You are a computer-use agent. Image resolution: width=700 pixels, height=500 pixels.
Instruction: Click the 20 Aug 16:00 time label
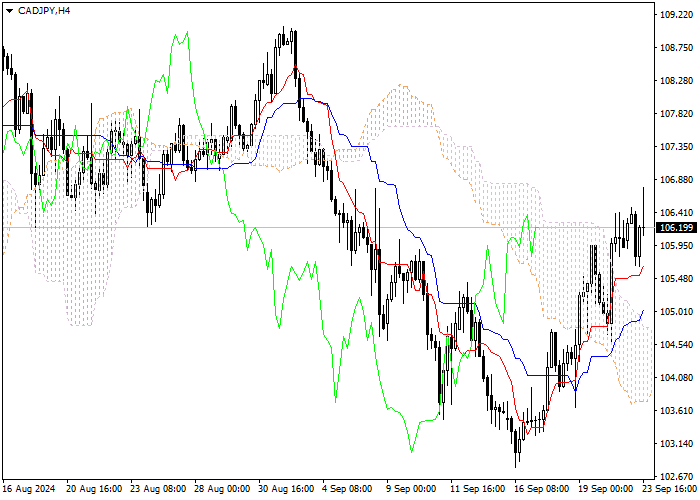94,489
